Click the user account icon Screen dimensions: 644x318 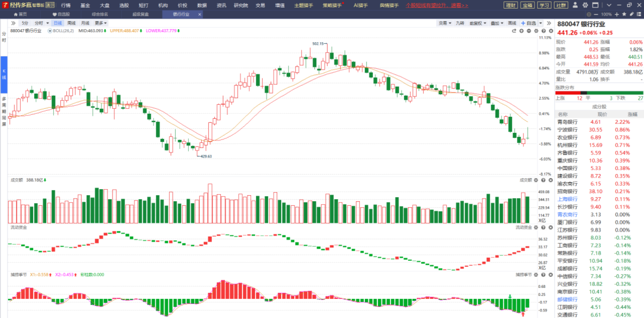[575, 5]
